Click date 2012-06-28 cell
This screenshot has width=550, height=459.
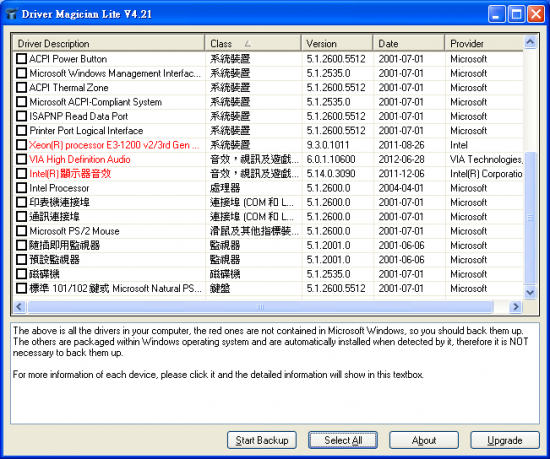(x=401, y=160)
